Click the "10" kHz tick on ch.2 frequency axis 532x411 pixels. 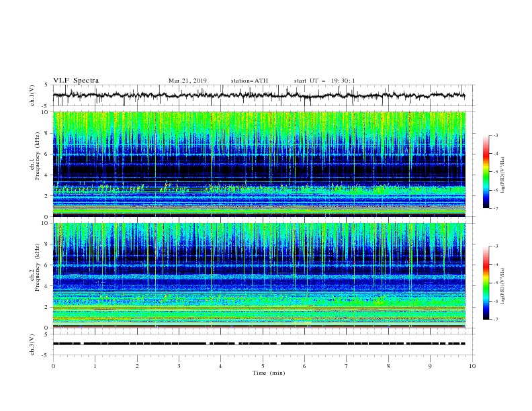(x=44, y=223)
